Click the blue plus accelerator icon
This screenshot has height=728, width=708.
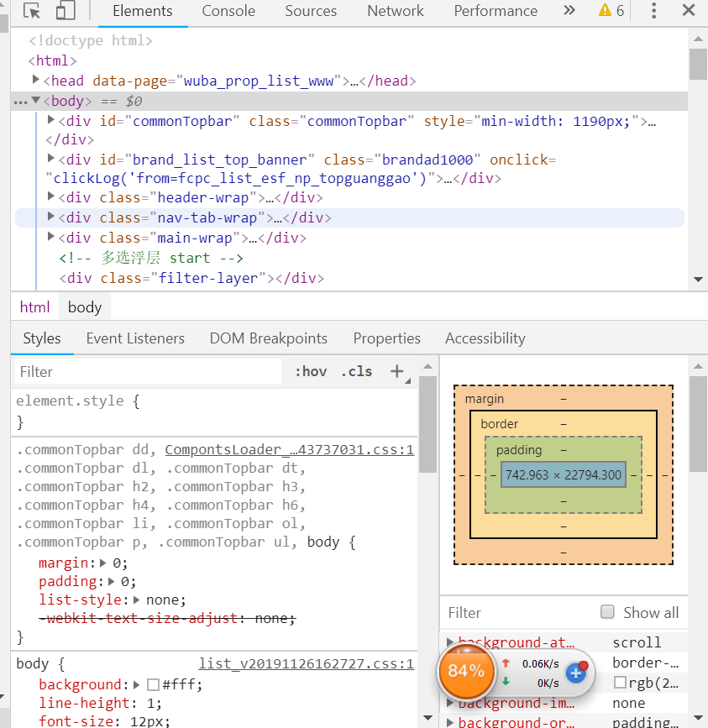tap(576, 672)
